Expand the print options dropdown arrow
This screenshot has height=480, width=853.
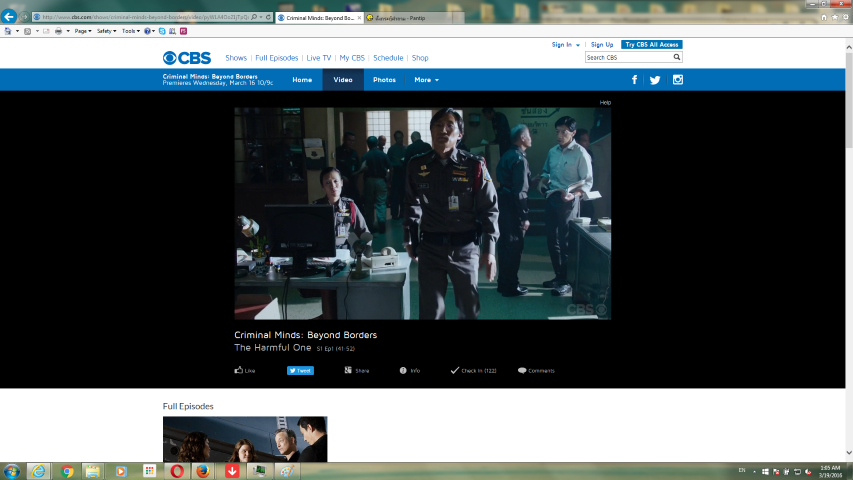[68, 31]
